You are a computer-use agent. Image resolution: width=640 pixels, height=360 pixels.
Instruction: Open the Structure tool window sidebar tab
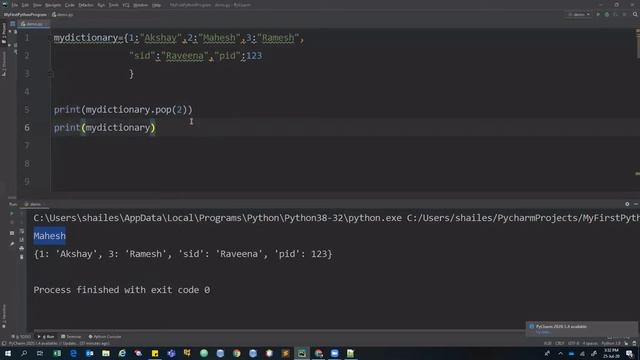(x=4, y=64)
